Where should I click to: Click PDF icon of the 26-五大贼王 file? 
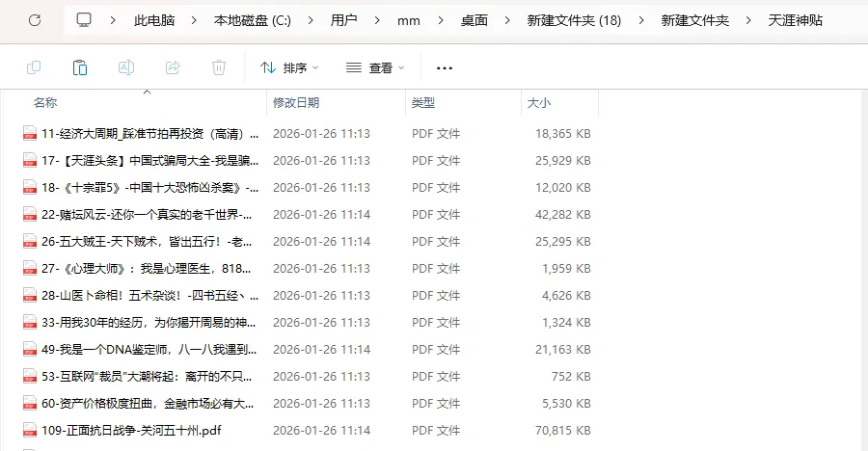(29, 241)
